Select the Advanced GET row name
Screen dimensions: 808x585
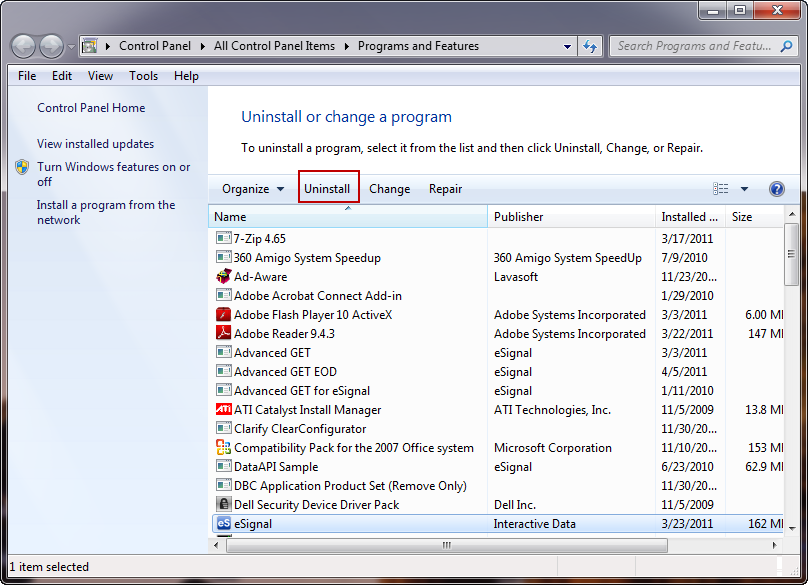point(272,353)
